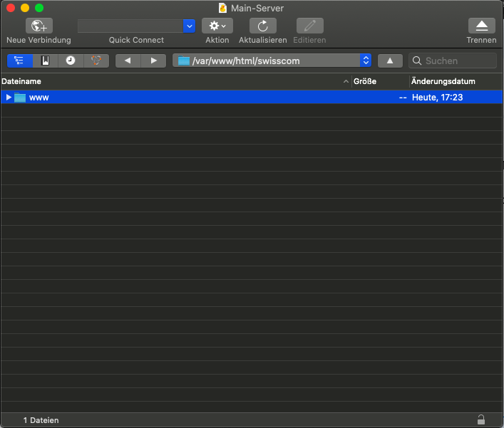Click the Aktualisieren refresh icon
The width and height of the screenshot is (504, 428).
262,26
